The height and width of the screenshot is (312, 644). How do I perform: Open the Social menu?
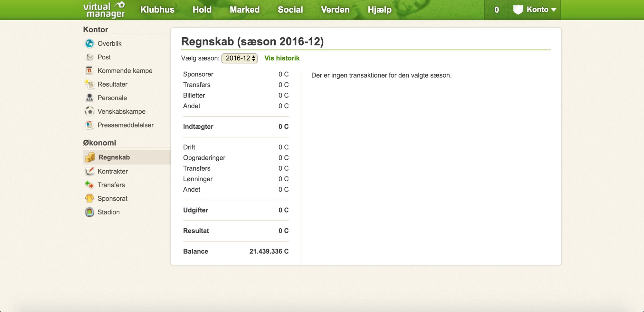pyautogui.click(x=290, y=10)
